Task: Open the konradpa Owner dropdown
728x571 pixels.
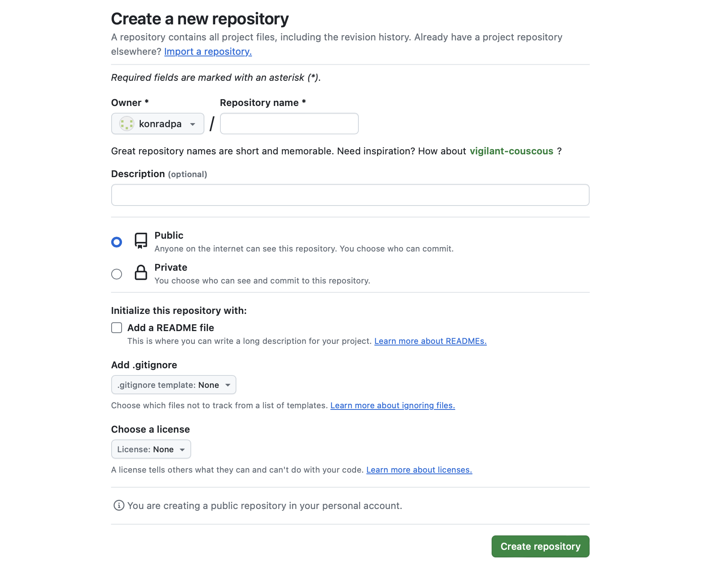Action: [158, 124]
